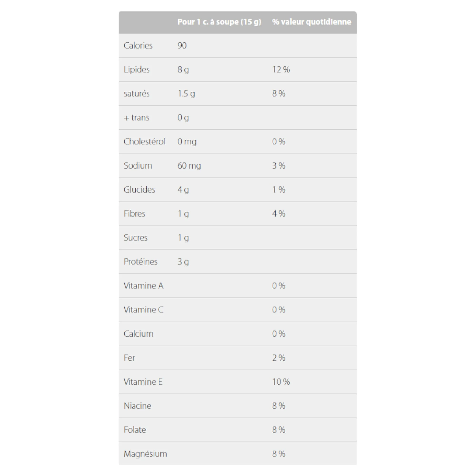Select the Sodium 60 mg value
476x476 pixels.
189,166
